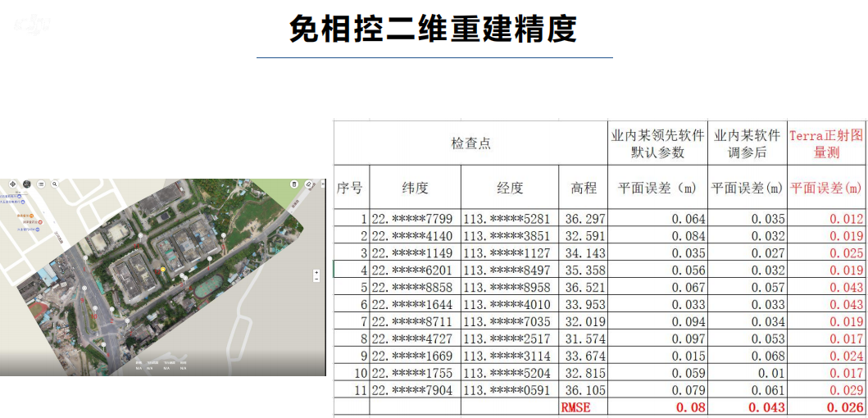Click the white marker above label 4
This screenshot has height=418, width=868.
click(x=209, y=259)
